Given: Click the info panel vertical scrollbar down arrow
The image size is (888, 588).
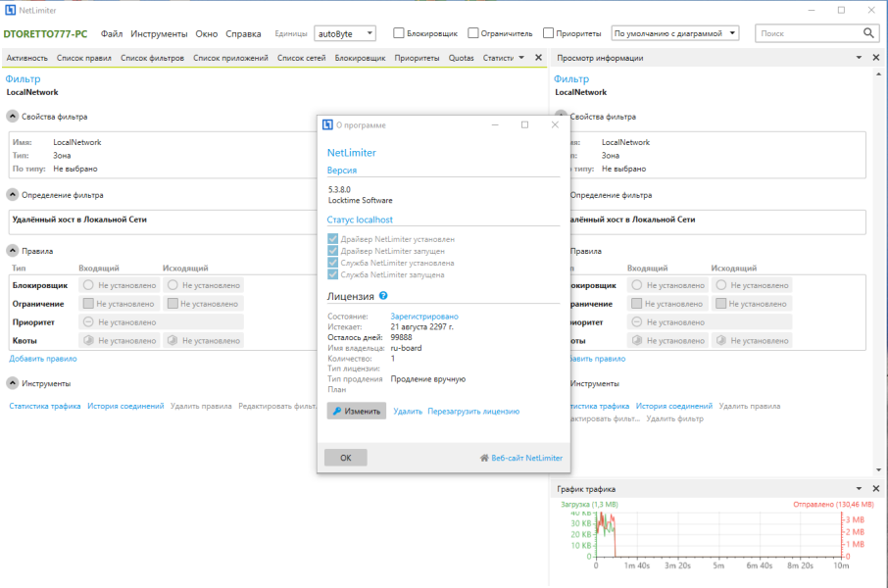Looking at the screenshot, I should point(878,469).
